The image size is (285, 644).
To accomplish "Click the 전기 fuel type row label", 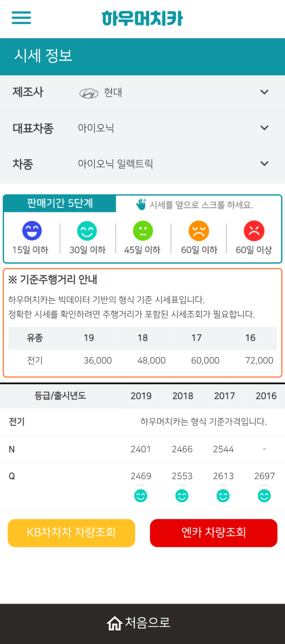I will (17, 422).
